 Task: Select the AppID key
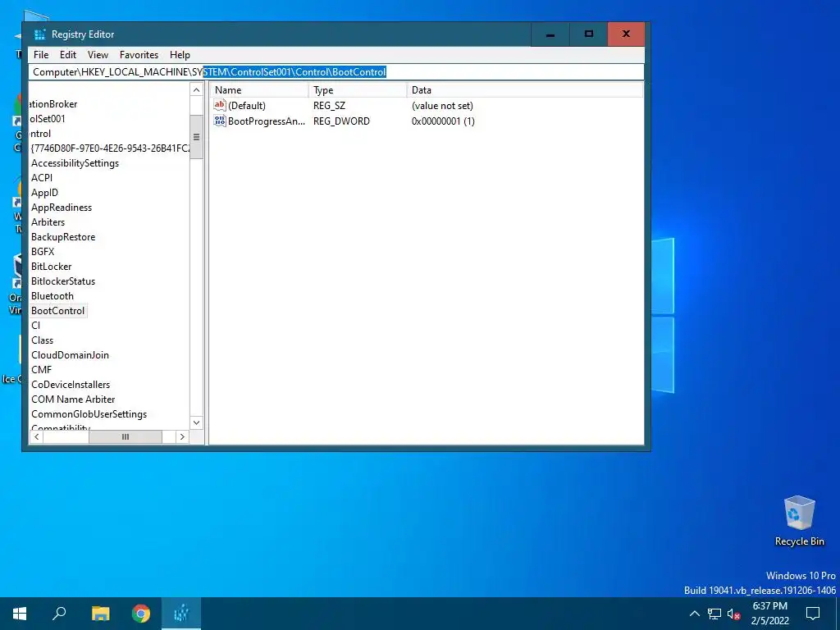point(44,192)
